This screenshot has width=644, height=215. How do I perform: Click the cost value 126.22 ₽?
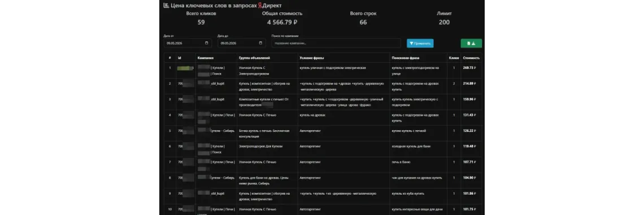click(469, 131)
